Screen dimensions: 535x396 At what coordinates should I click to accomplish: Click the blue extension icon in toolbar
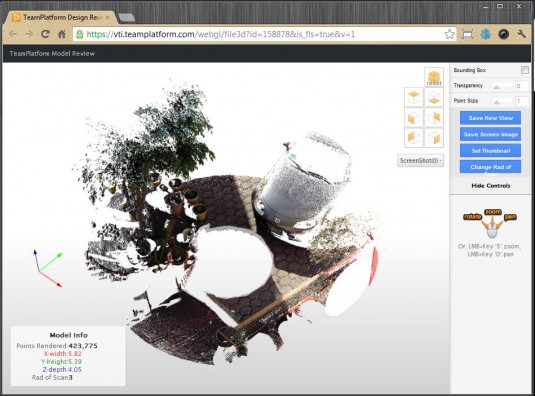[x=486, y=34]
